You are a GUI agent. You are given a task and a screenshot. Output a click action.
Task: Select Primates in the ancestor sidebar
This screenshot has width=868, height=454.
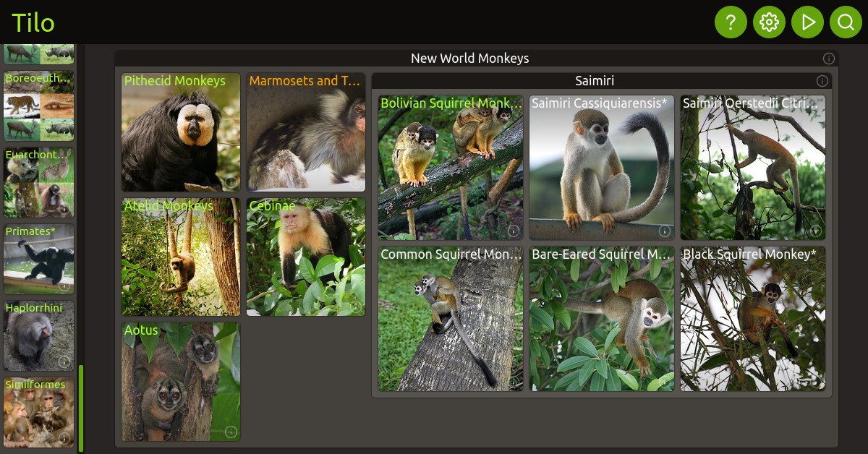pyautogui.click(x=38, y=259)
